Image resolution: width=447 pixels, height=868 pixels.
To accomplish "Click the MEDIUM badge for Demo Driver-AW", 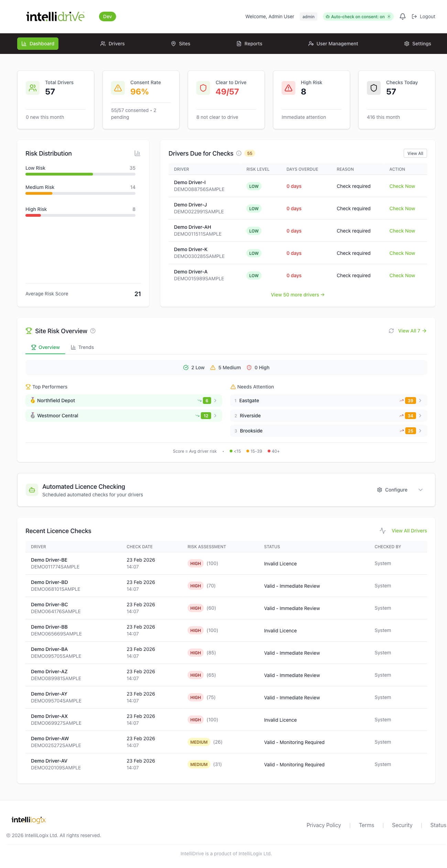I will pyautogui.click(x=199, y=742).
